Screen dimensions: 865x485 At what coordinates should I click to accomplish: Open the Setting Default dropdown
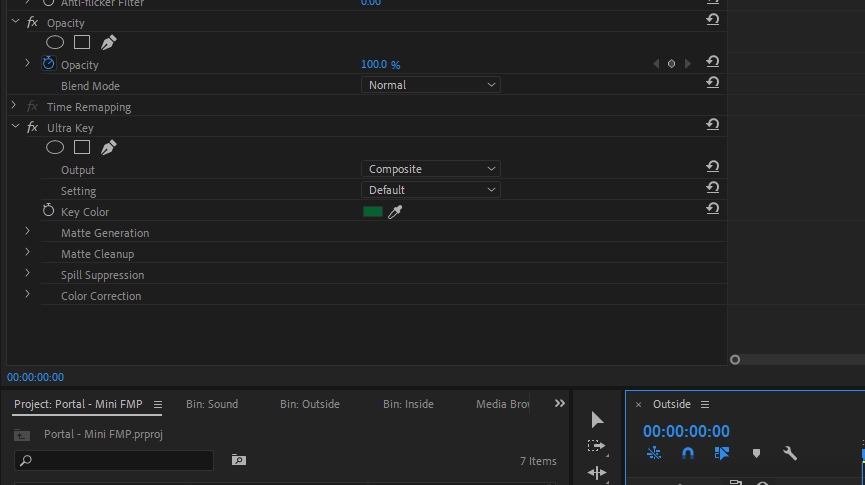pos(431,190)
